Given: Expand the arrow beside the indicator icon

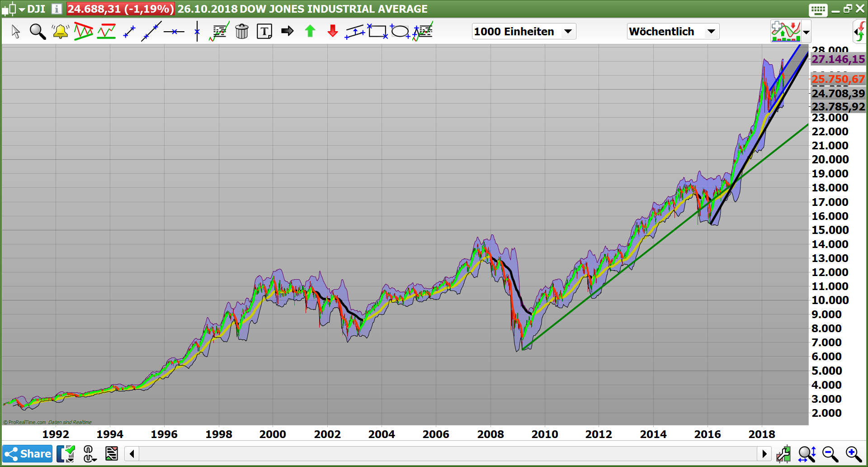Looking at the screenshot, I should [806, 32].
